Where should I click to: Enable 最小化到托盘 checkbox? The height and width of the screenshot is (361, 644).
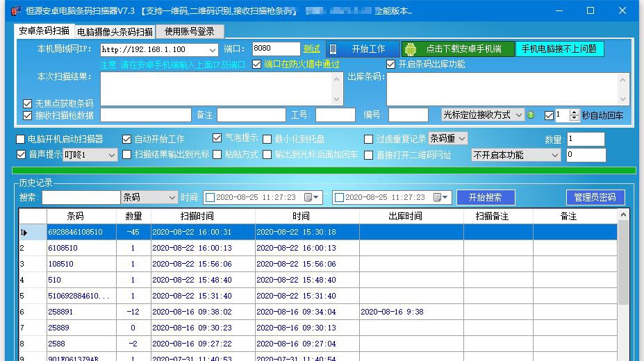coord(267,140)
